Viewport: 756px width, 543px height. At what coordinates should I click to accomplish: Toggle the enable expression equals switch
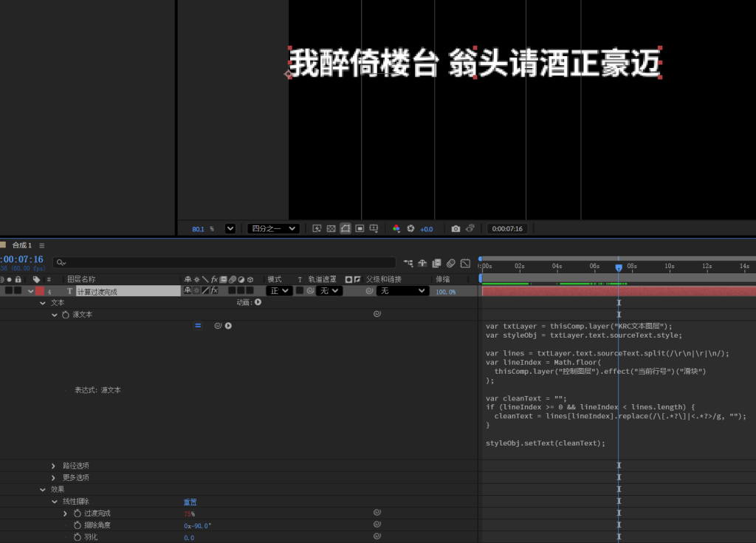[198, 326]
